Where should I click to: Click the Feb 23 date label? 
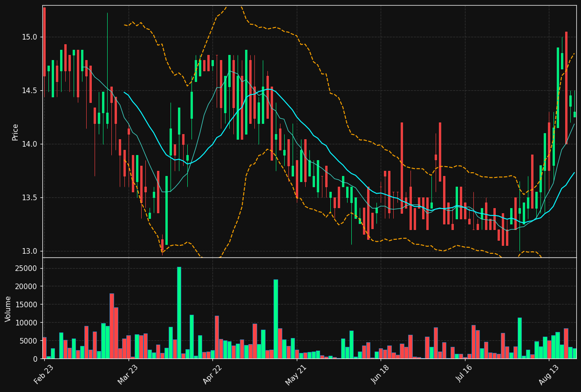click(43, 374)
